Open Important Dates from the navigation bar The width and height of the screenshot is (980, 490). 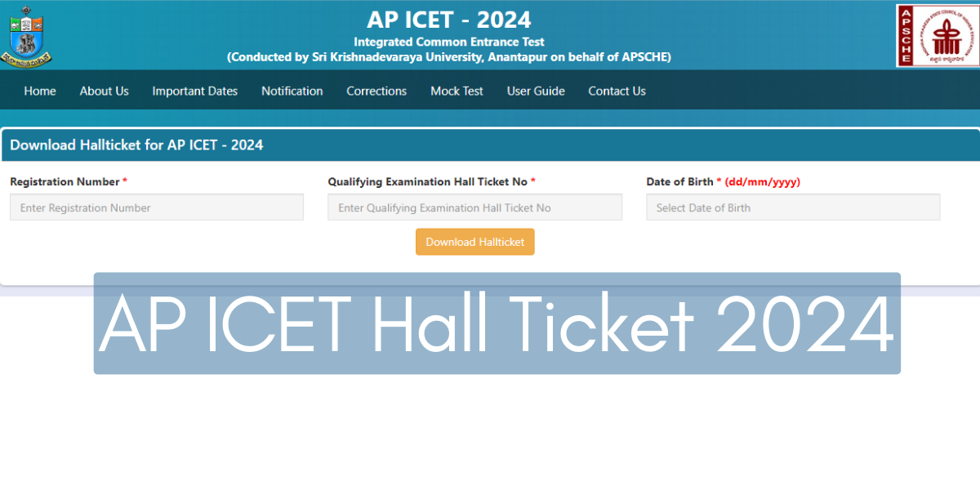pos(194,91)
